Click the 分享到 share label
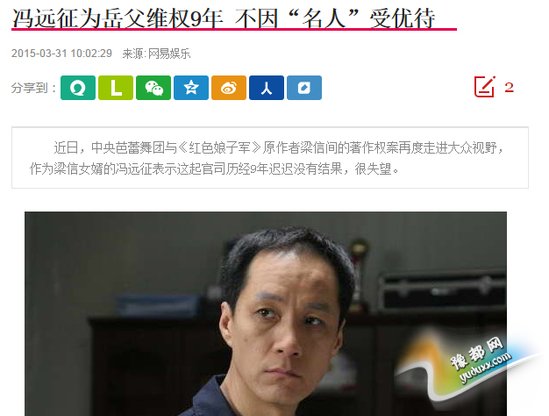549x416 pixels. (x=33, y=88)
